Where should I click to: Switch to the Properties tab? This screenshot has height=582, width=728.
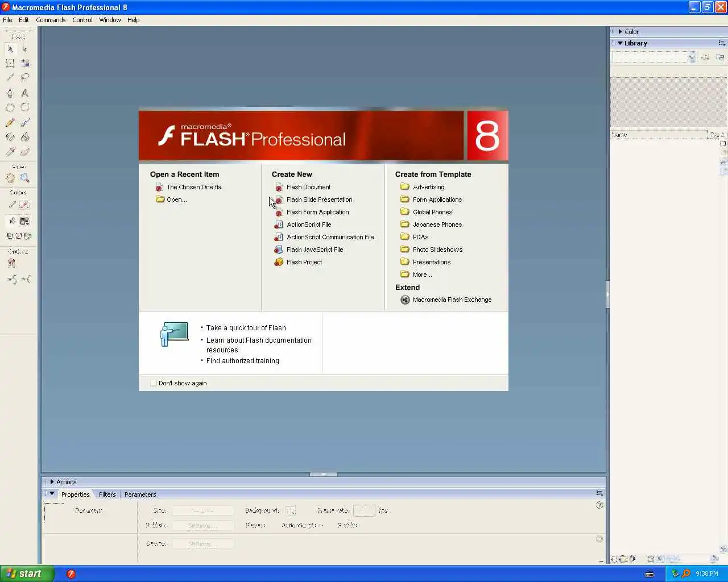click(x=75, y=494)
